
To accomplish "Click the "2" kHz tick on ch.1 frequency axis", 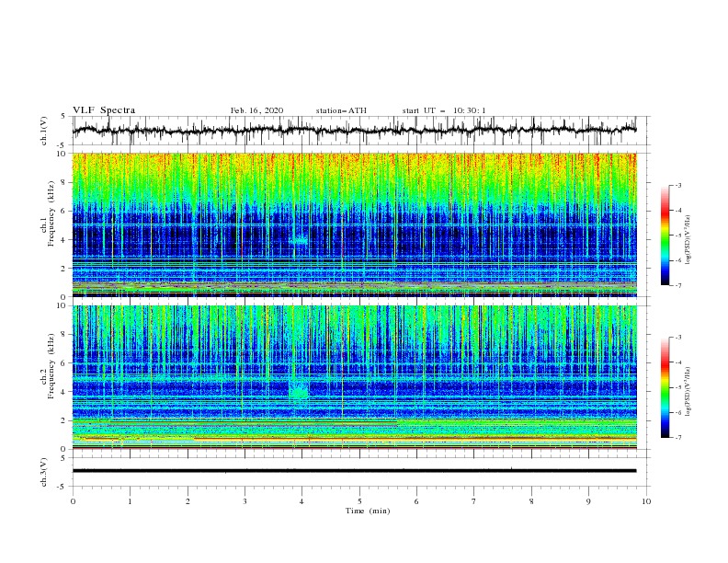I will [x=64, y=269].
